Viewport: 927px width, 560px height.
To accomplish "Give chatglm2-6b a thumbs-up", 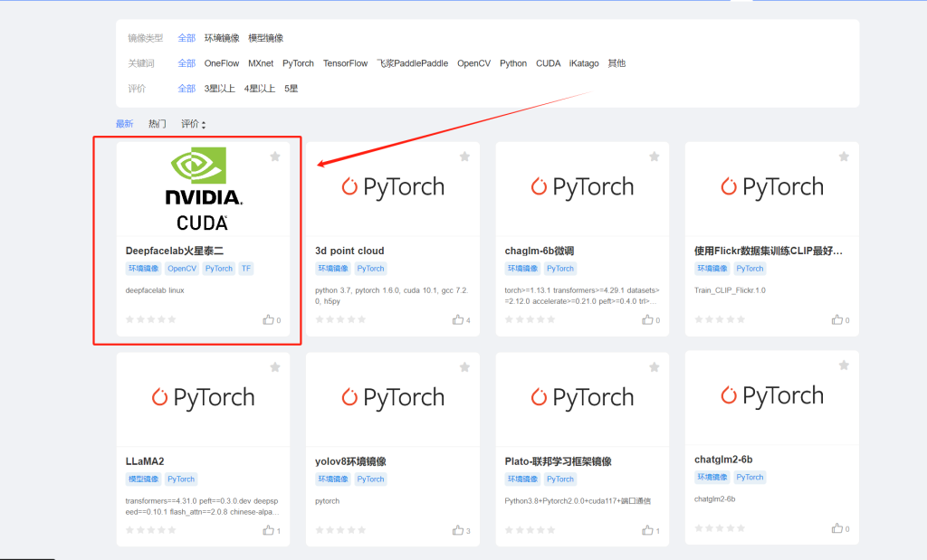I will pos(837,528).
